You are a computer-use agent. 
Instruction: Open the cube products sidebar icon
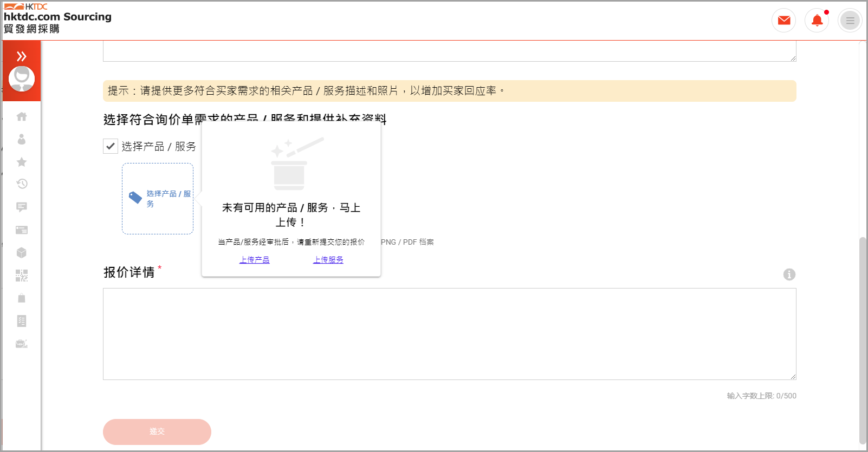(x=22, y=253)
